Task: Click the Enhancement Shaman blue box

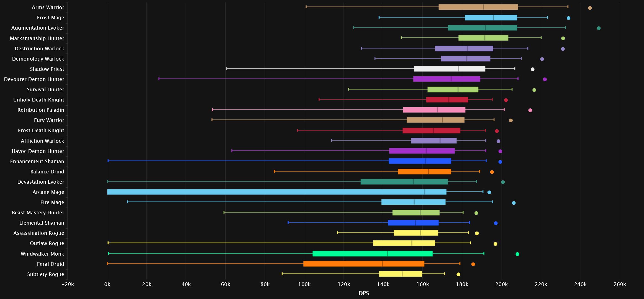Action: tap(420, 161)
